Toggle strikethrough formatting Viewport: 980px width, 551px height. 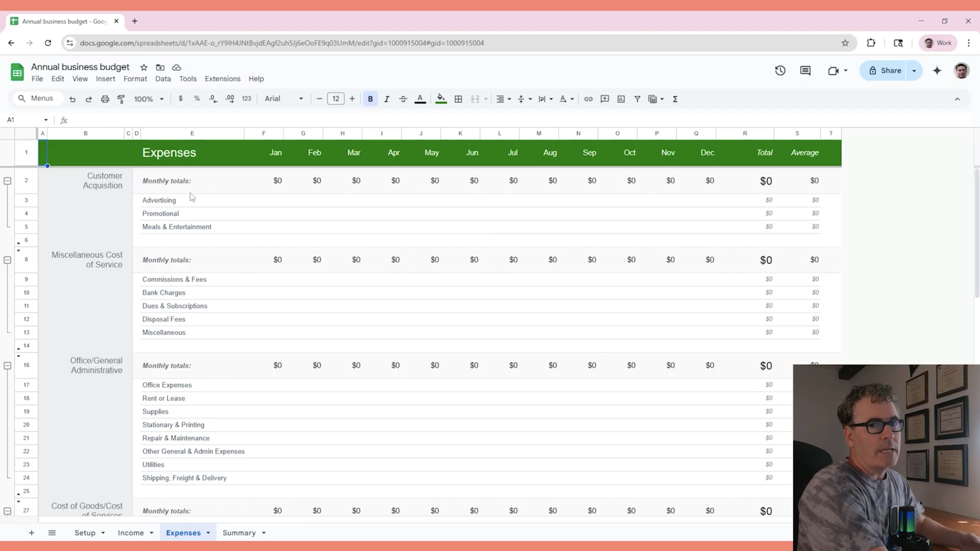[x=403, y=99]
